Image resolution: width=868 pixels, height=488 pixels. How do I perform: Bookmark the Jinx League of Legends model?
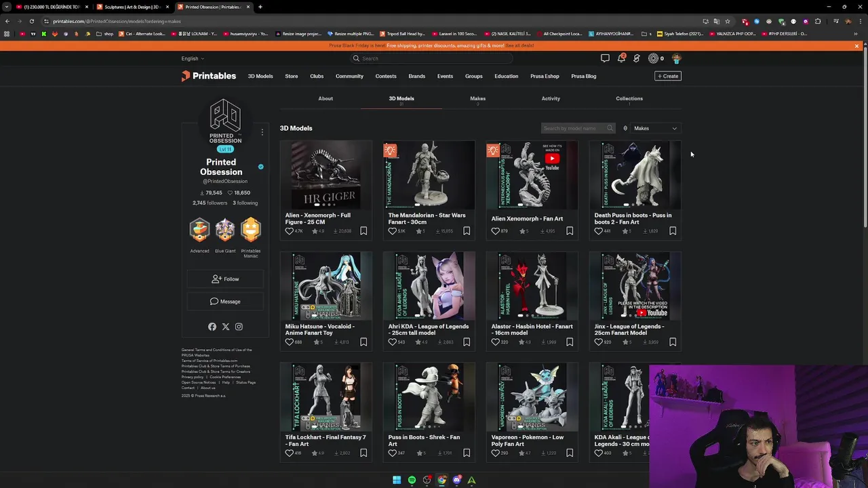673,342
